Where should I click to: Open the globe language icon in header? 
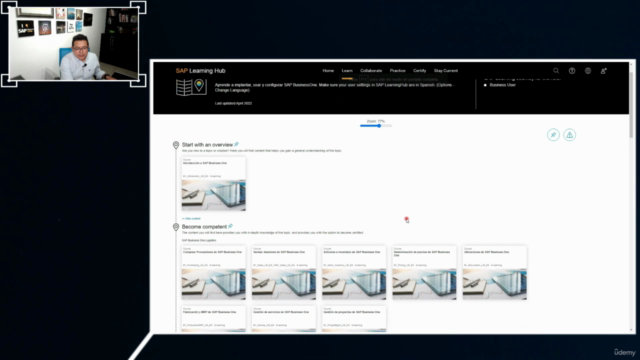point(588,71)
